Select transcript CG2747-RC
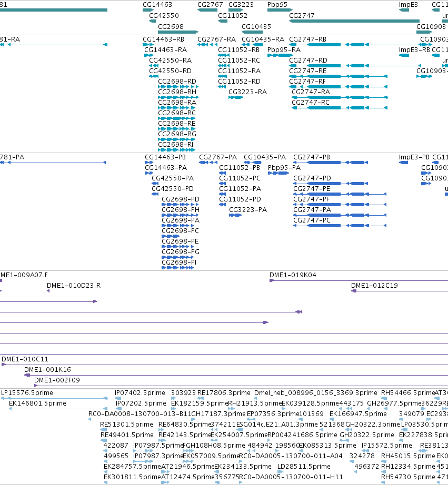Viewport: 448px width, 485px height. coord(311,103)
